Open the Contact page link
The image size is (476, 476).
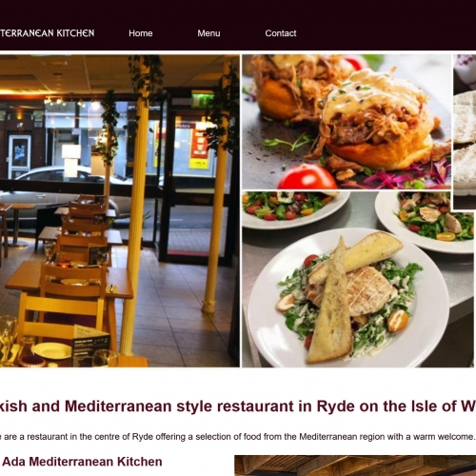(x=281, y=33)
